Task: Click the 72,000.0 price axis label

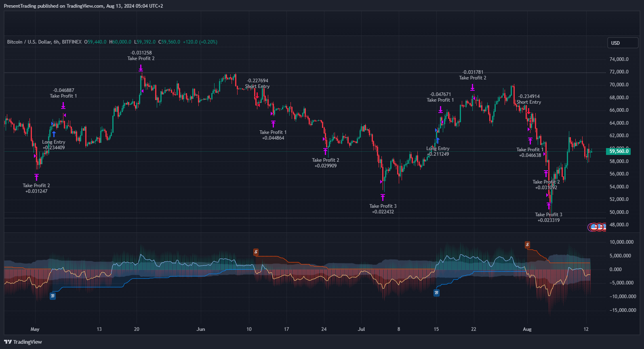Action: [x=619, y=72]
